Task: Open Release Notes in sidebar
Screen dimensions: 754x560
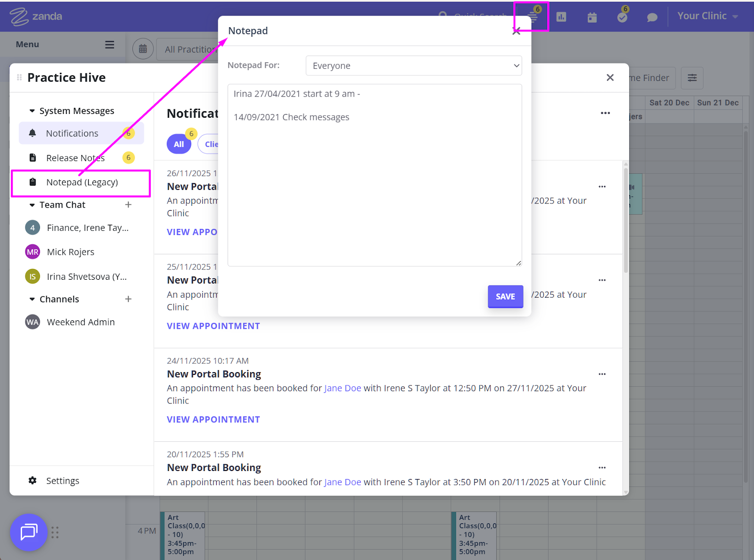Action: [75, 158]
